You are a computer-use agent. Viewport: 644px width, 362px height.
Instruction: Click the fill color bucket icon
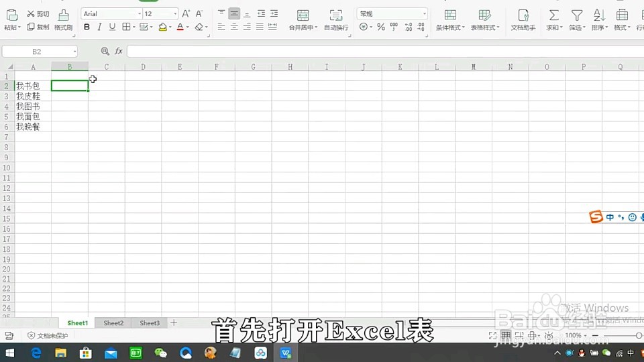162,27
